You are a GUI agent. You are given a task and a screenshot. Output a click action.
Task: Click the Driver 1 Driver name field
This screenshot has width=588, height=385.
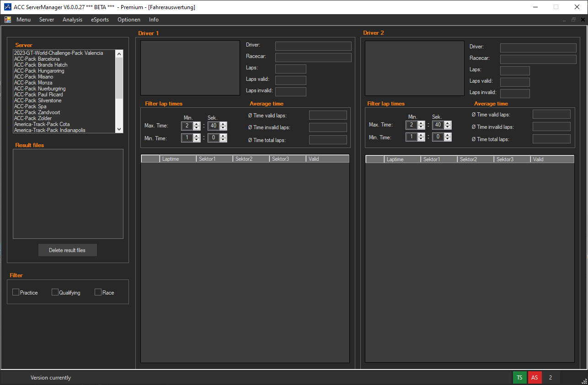point(313,46)
